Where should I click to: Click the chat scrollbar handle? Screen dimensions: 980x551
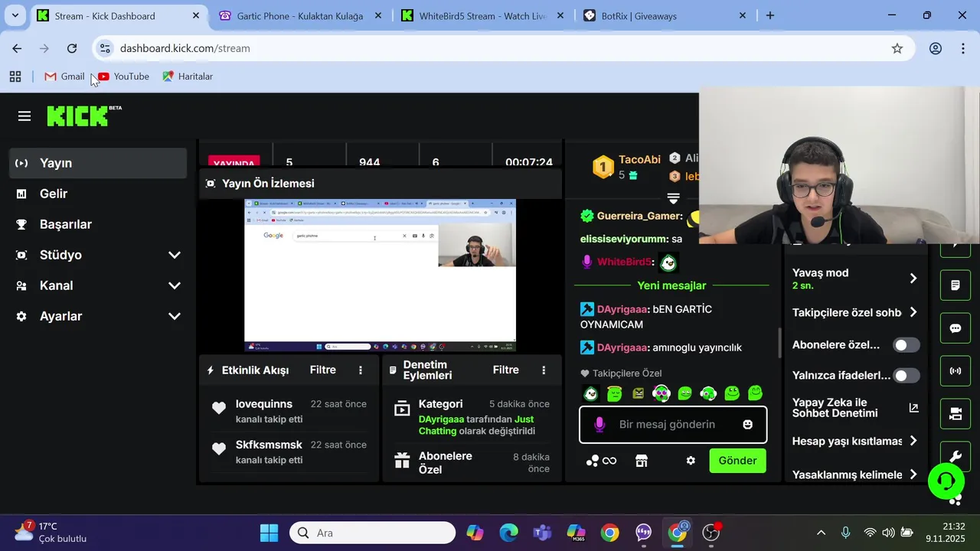[x=780, y=342]
